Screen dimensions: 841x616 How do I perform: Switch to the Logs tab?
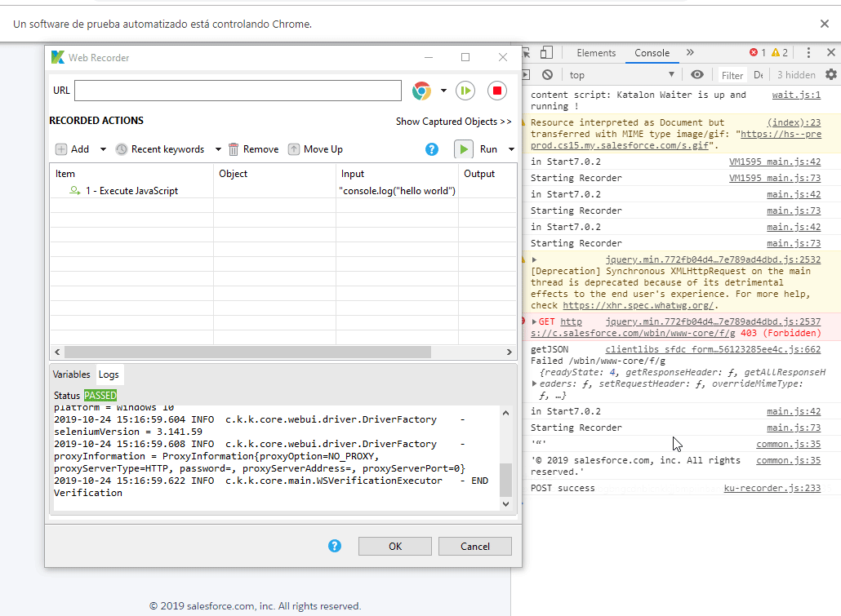tap(109, 374)
